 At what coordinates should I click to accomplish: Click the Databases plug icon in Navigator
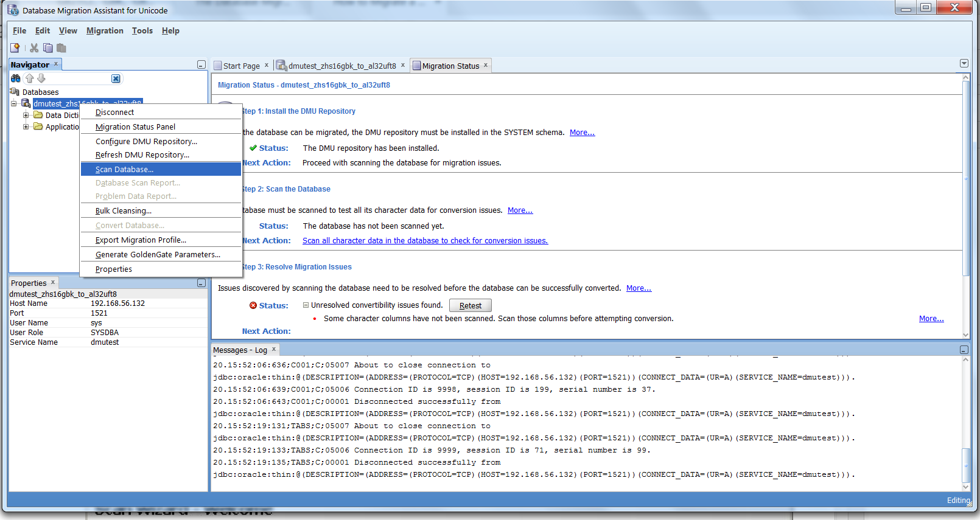coord(15,92)
